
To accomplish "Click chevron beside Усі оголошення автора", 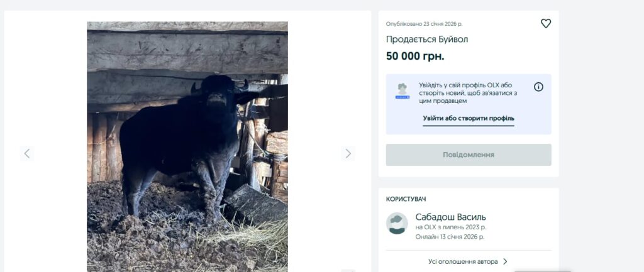I will pos(505,261).
